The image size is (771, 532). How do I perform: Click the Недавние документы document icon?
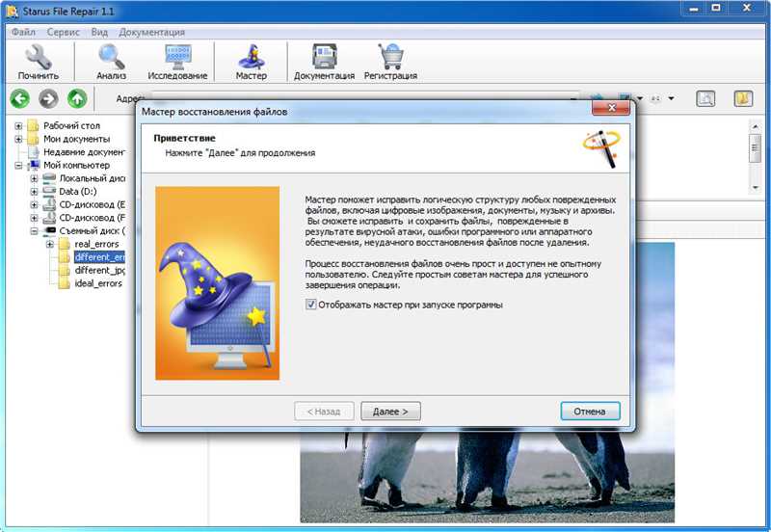click(x=33, y=152)
